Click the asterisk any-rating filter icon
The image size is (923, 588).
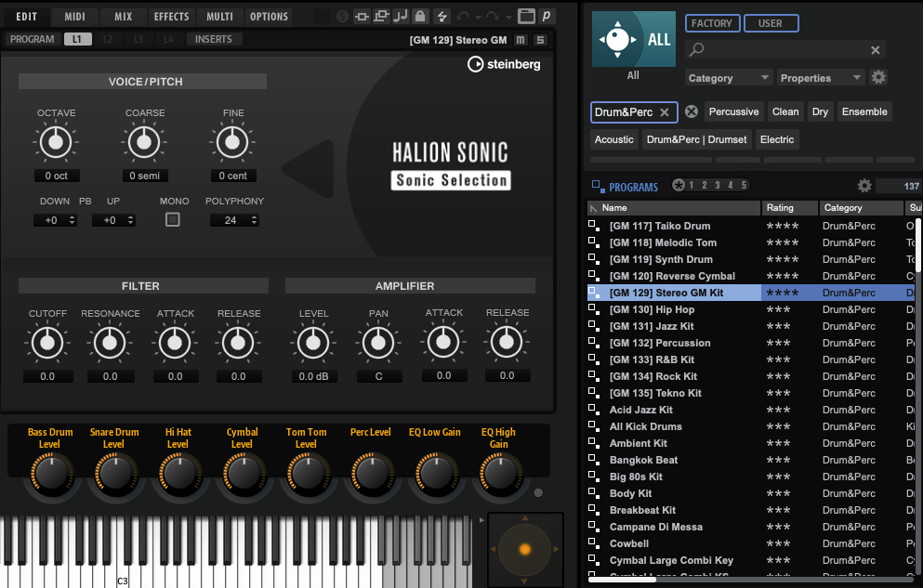(679, 185)
